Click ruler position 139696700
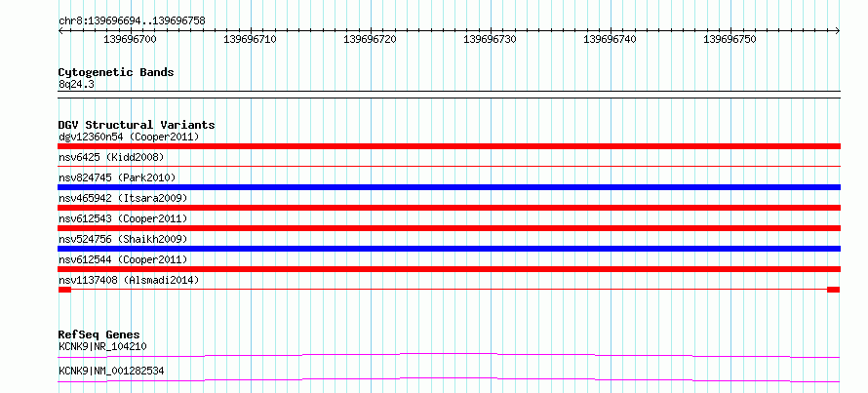The width and height of the screenshot is (868, 393). coord(131,39)
